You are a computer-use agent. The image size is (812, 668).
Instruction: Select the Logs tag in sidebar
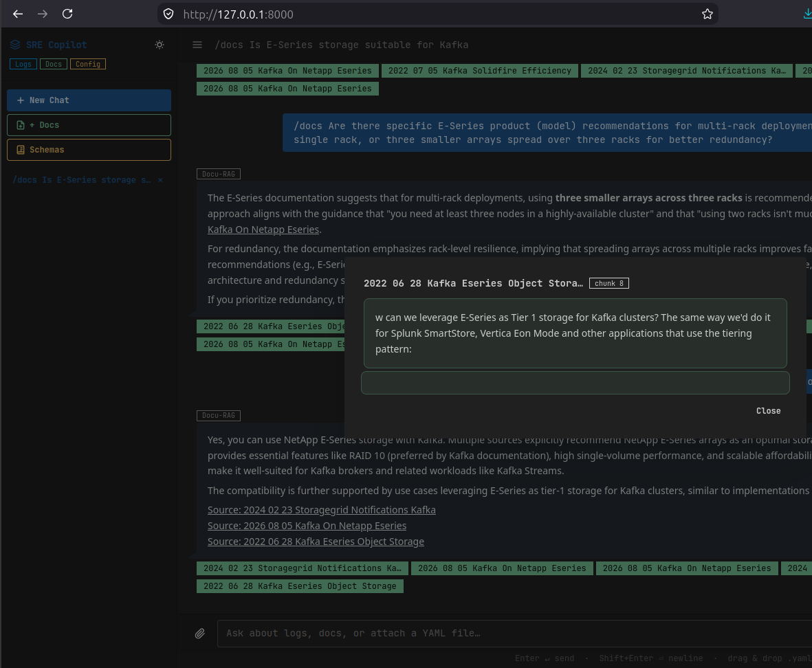point(23,64)
